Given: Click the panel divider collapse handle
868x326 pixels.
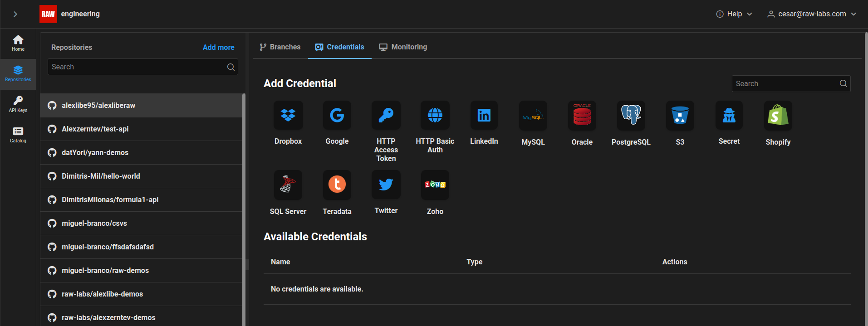Looking at the screenshot, I should click(x=247, y=265).
